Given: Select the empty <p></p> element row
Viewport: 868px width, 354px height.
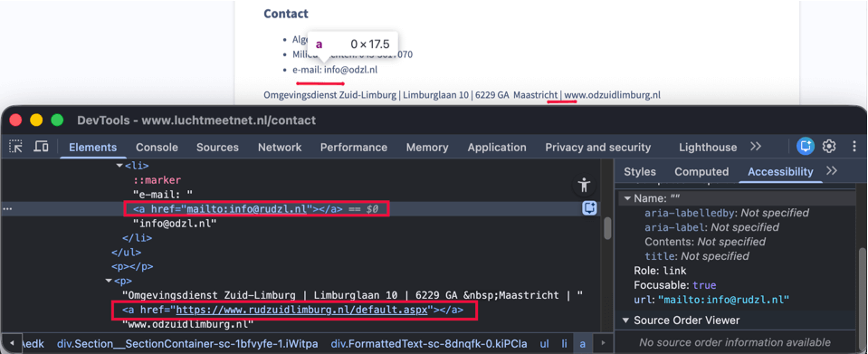Looking at the screenshot, I should click(x=132, y=266).
